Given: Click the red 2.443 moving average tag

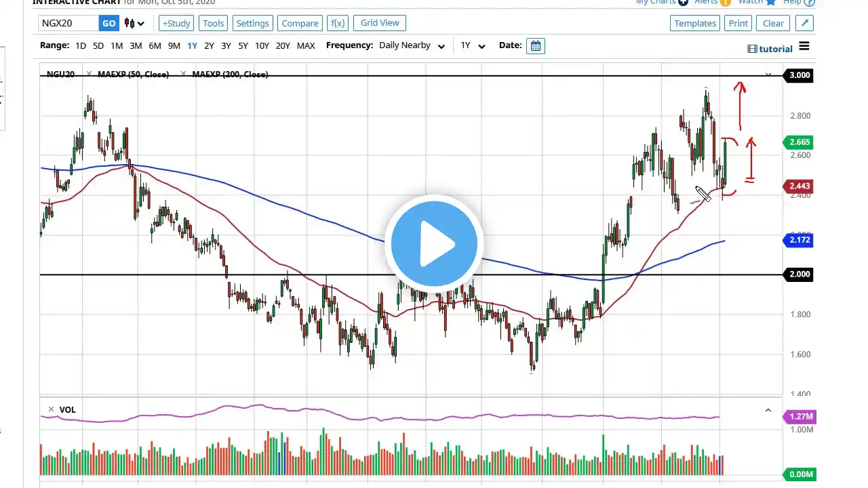Looking at the screenshot, I should tap(797, 186).
